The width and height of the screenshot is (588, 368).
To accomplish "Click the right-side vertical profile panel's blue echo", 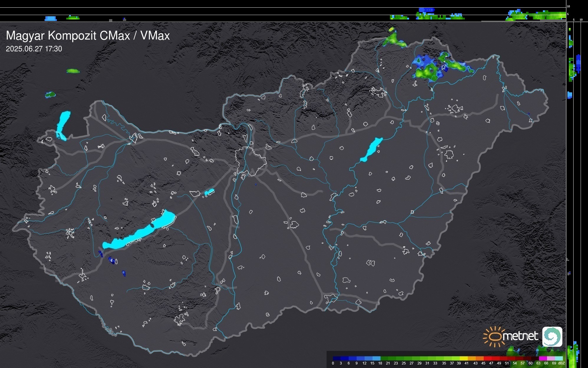I will [x=578, y=63].
